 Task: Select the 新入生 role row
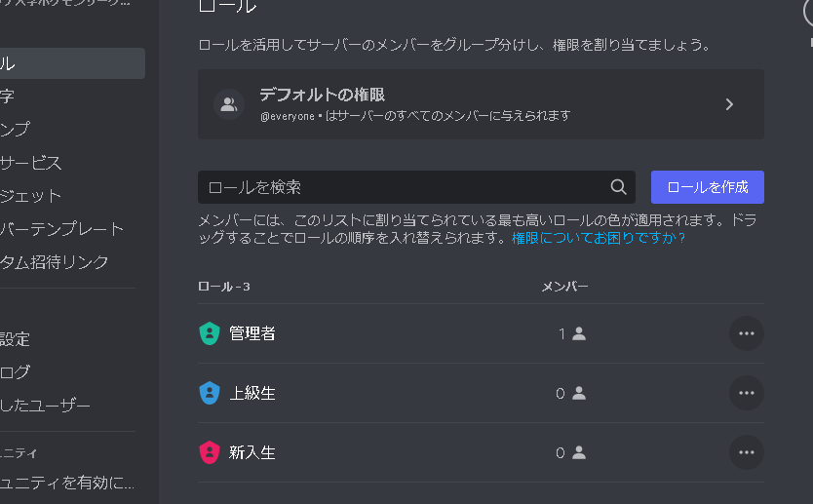pyautogui.click(x=390, y=452)
